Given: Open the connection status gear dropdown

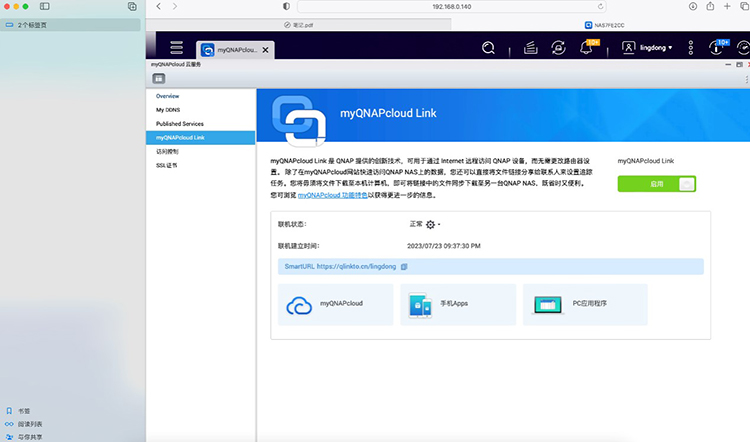Looking at the screenshot, I should [x=433, y=225].
